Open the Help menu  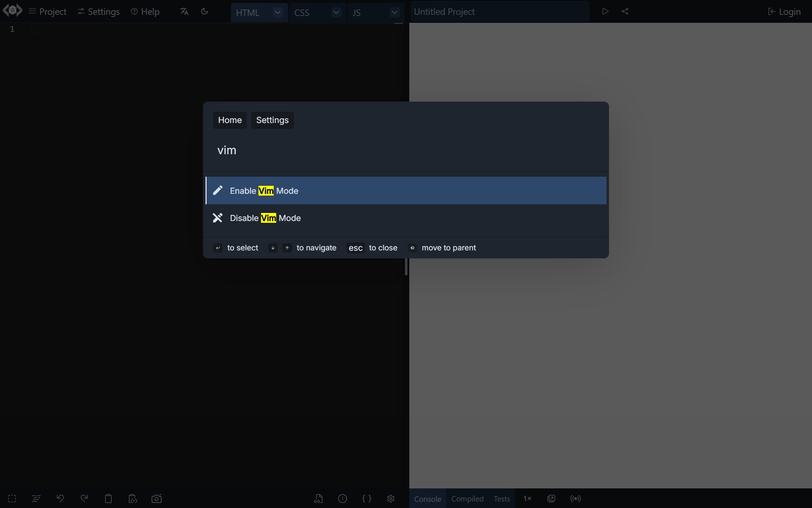tap(144, 11)
